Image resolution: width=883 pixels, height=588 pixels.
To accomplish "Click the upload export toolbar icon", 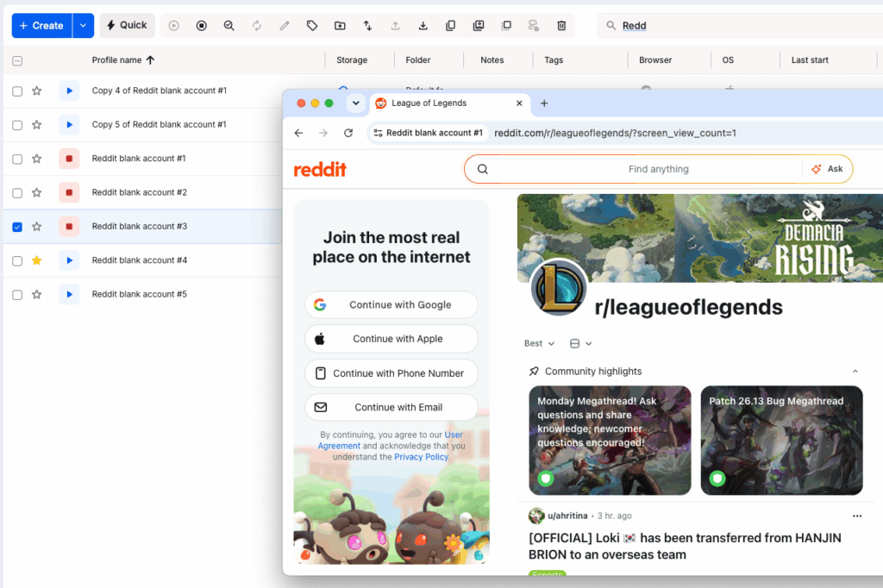I will [x=395, y=25].
